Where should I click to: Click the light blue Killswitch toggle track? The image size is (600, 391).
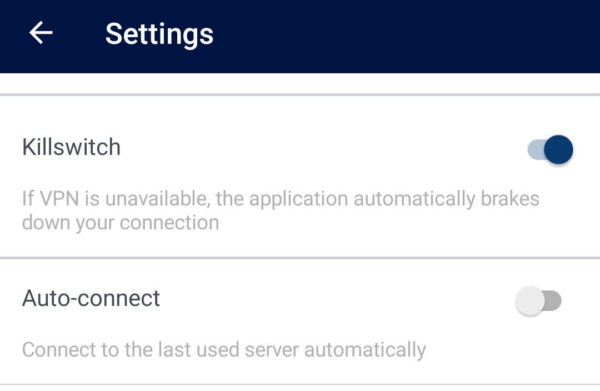pos(536,149)
